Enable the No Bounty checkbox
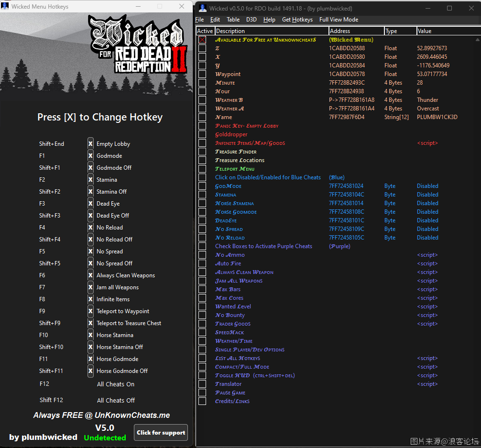 pos(202,315)
